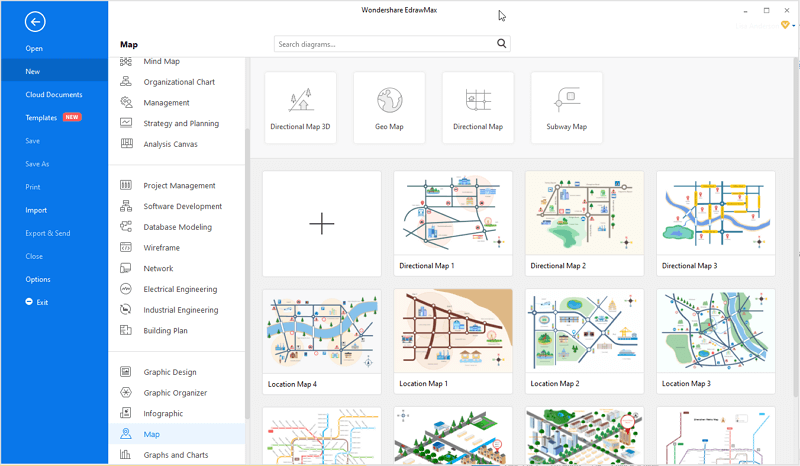Select the Building Plan icon

tap(126, 330)
